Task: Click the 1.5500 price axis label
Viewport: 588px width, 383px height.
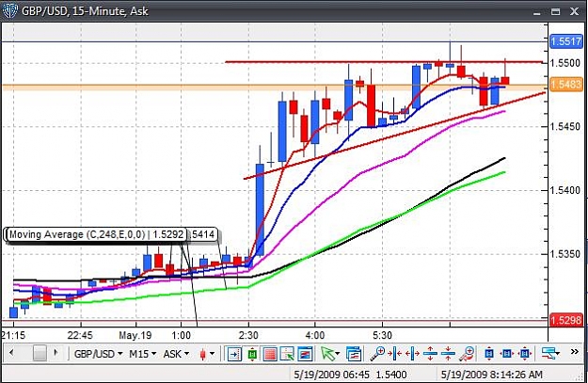Action: point(565,63)
